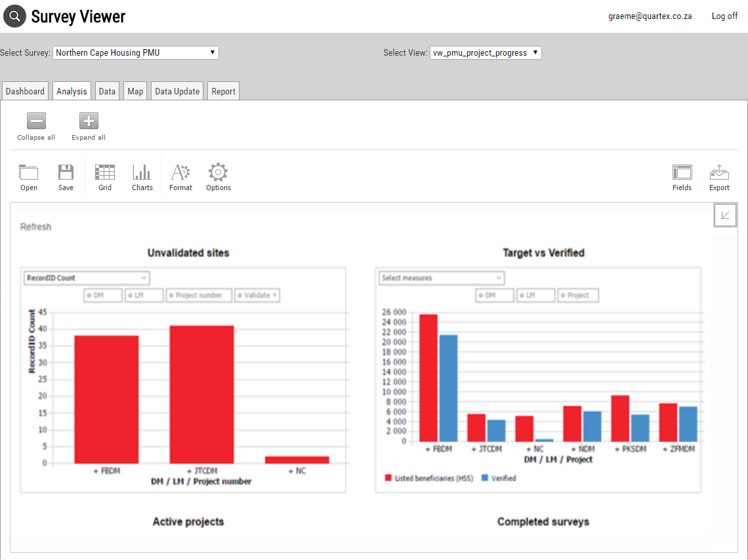This screenshot has height=560, width=748.
Task: Click the Survey Viewer magnifier logo
Action: (x=15, y=16)
